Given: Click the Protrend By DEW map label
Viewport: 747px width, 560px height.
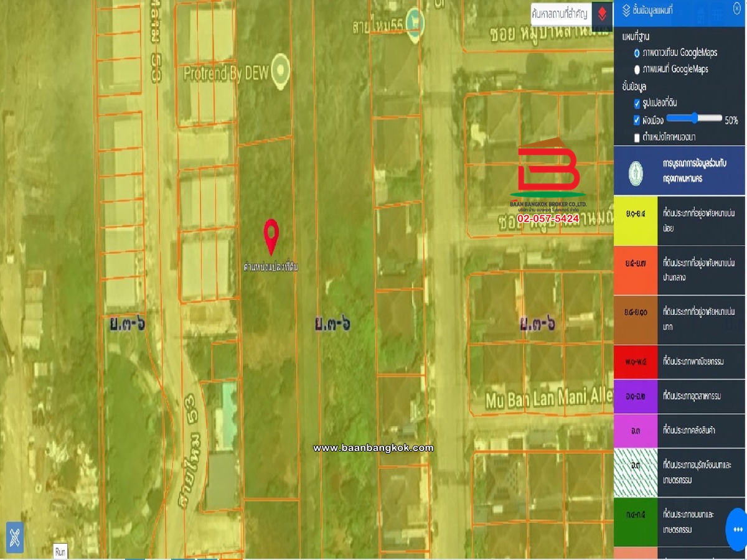Looking at the screenshot, I should (x=226, y=73).
